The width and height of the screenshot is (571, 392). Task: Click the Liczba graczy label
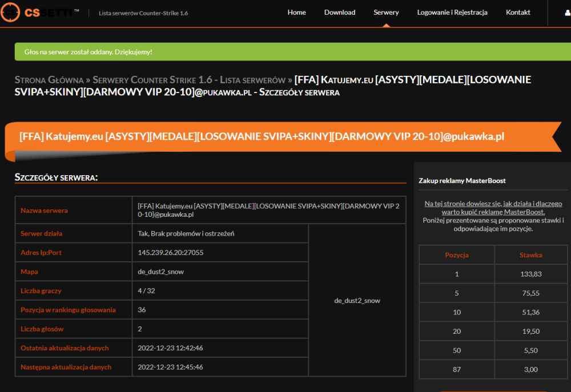41,291
